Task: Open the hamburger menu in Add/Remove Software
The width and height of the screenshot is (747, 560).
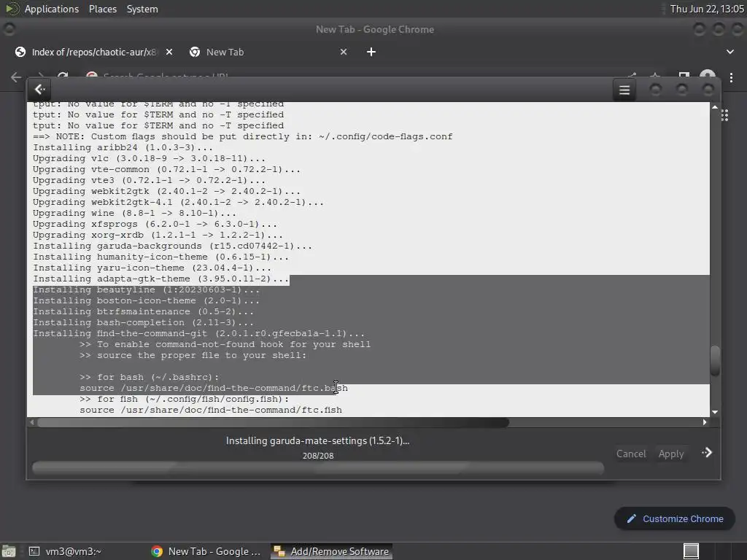Action: point(624,90)
